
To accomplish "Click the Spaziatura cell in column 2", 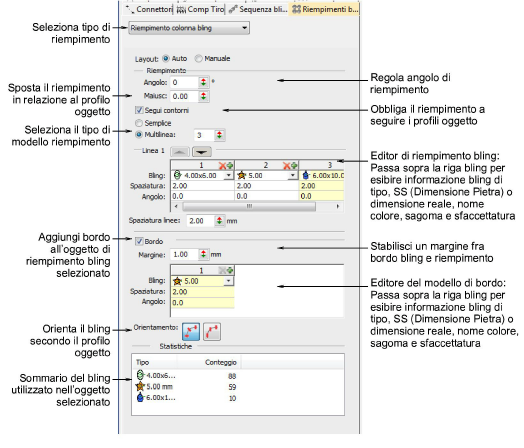I will pos(267,186).
